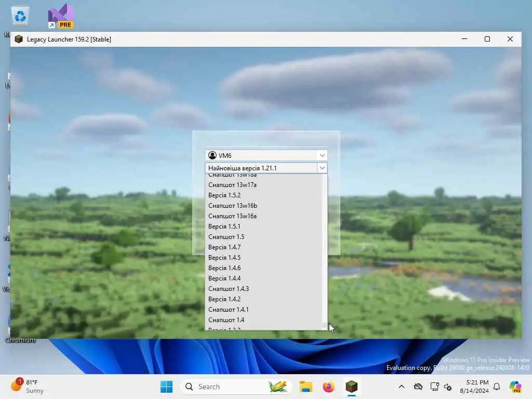This screenshot has width=532, height=399.
Task: Close the Legacy Launcher window
Action: pyautogui.click(x=510, y=39)
